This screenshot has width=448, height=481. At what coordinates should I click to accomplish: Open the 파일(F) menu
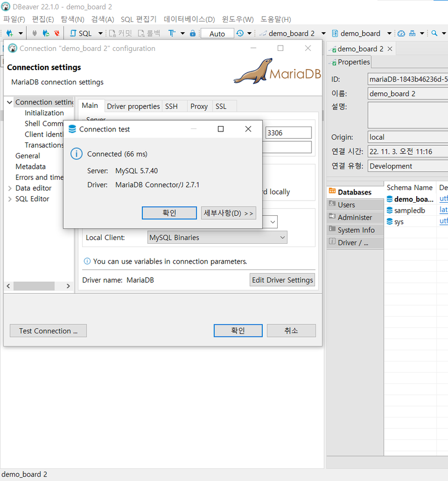point(14,19)
